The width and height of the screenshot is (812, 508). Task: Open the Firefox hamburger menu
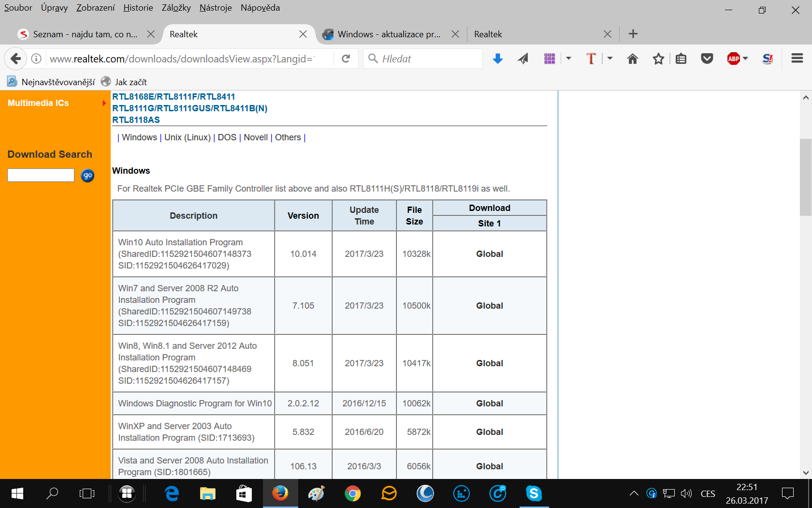point(797,59)
